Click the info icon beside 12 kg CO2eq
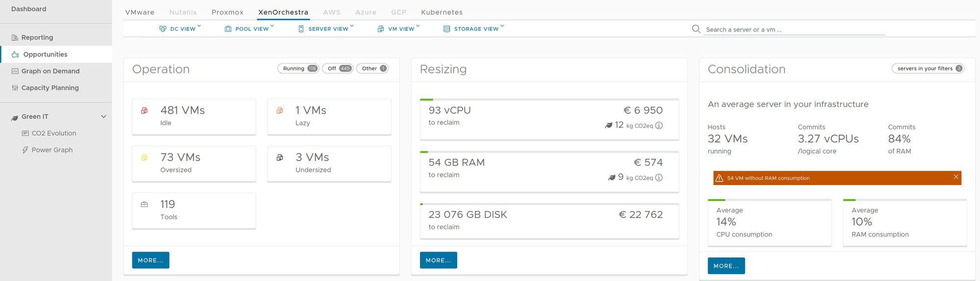Screen dimensions: 980x281 click(659, 125)
